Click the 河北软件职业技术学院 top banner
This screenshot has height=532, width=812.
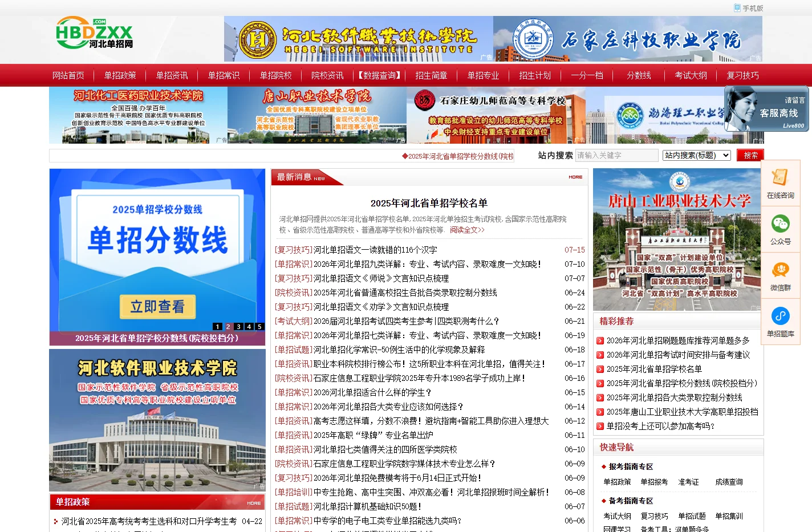click(x=359, y=39)
